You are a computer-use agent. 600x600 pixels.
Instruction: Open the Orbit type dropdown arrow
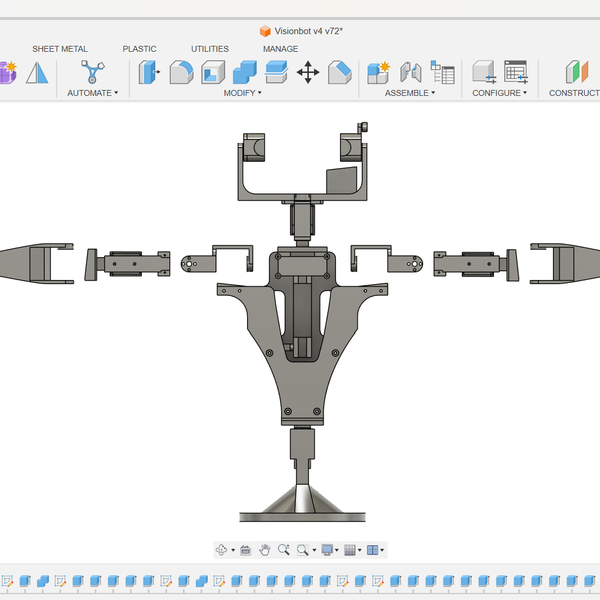tap(233, 550)
